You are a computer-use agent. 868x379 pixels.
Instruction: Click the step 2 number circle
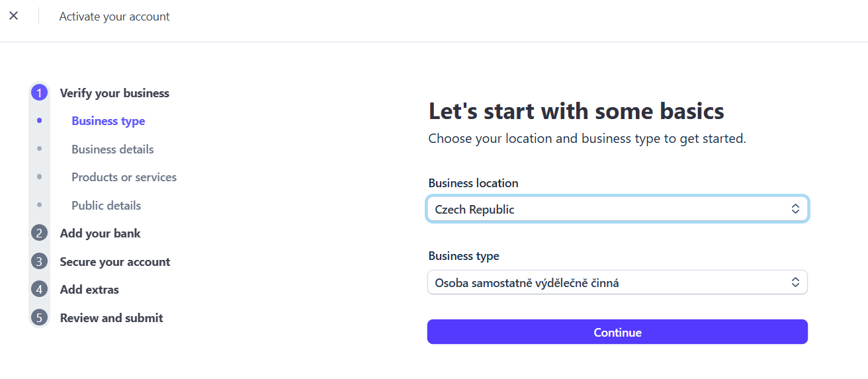pyautogui.click(x=39, y=233)
